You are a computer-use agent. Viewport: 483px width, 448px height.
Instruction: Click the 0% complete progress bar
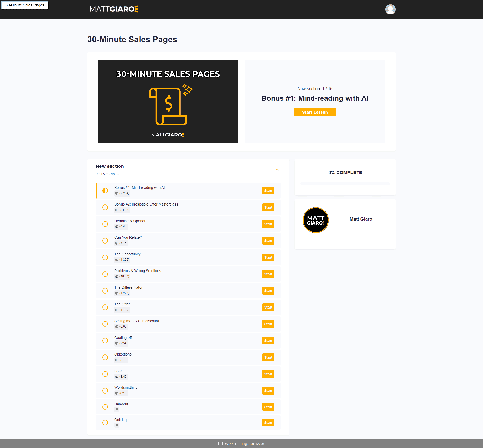(x=345, y=184)
